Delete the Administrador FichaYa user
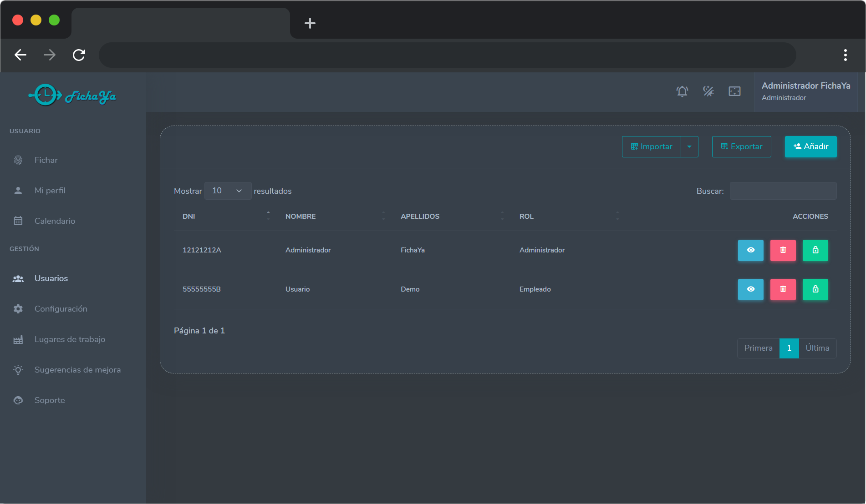This screenshot has height=504, width=866. [x=783, y=250]
